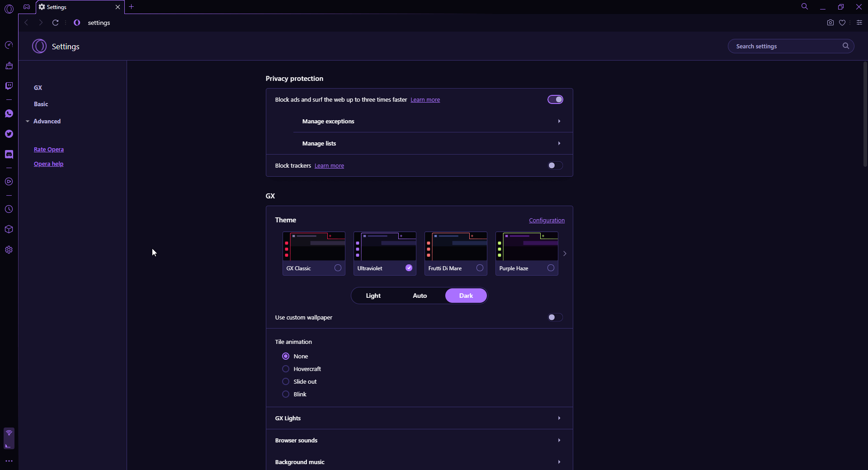868x470 pixels.
Task: Open the Player sidebar panel
Action: 9,182
